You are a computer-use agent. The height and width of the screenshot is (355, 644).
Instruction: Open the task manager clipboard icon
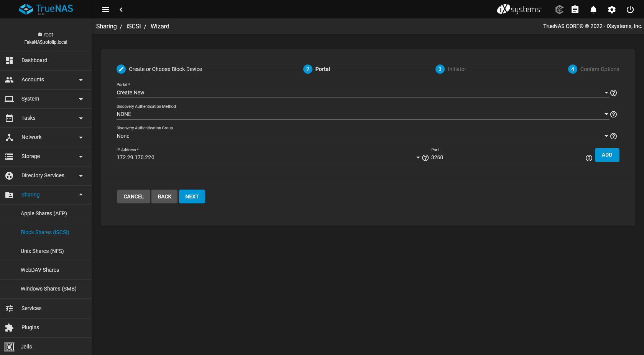[x=575, y=9]
